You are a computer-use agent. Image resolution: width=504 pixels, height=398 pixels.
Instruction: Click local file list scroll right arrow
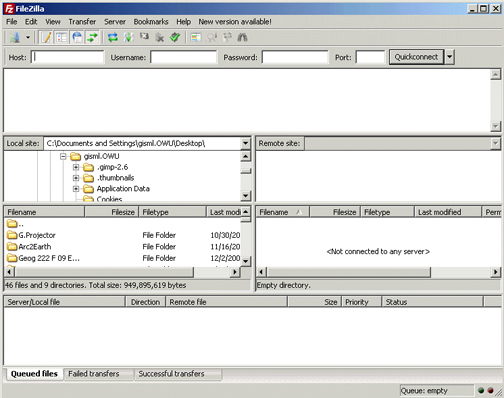[x=235, y=272]
